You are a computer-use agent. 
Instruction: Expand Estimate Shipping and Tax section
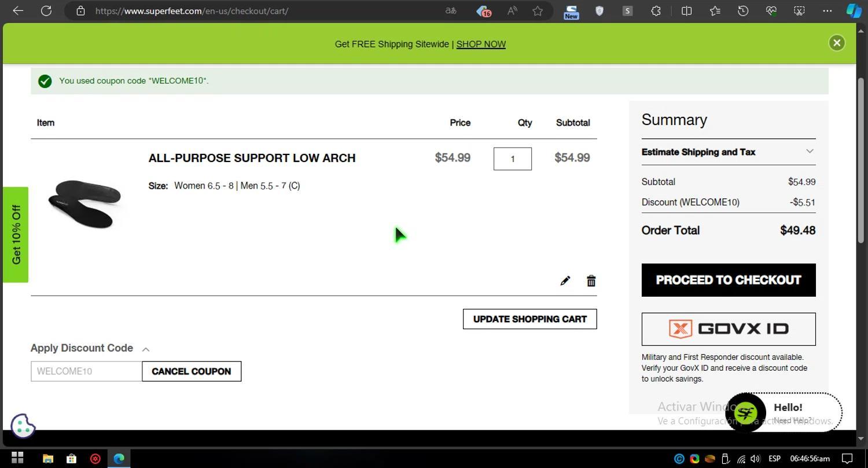(729, 152)
